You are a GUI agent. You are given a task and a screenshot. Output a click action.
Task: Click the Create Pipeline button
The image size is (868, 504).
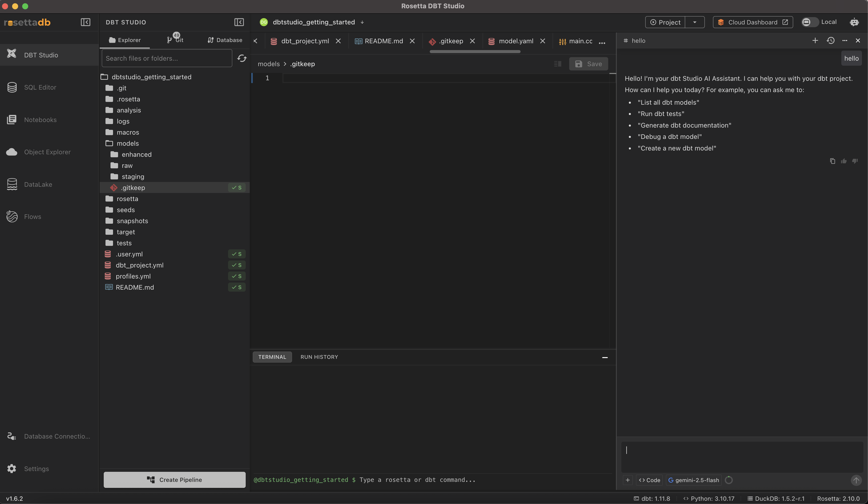(175, 480)
